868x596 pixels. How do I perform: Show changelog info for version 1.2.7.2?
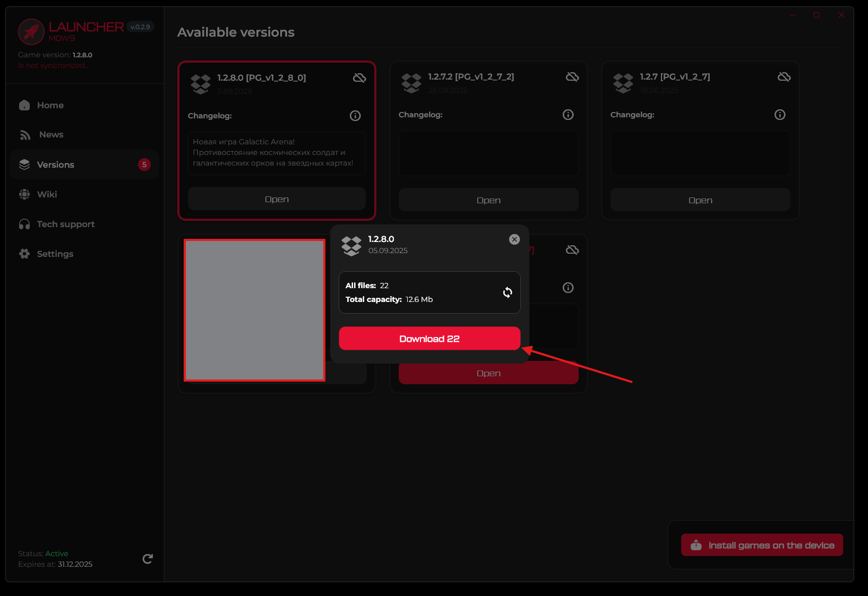568,115
